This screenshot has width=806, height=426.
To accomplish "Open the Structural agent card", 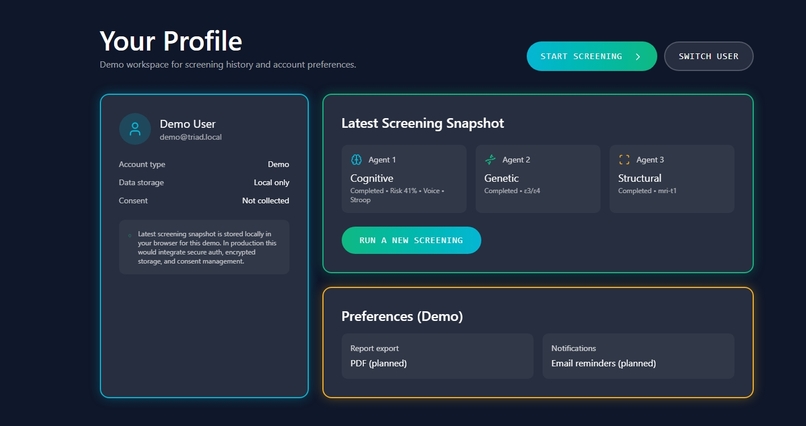I will tap(672, 179).
